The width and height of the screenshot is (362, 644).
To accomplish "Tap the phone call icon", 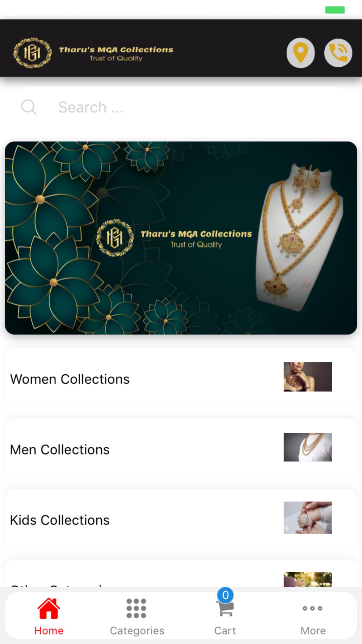I will click(338, 53).
